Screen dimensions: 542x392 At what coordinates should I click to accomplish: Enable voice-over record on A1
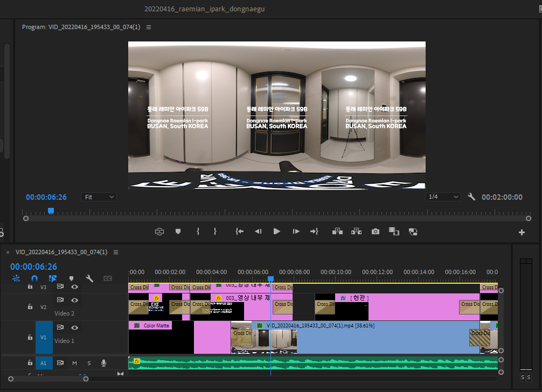pyautogui.click(x=103, y=363)
